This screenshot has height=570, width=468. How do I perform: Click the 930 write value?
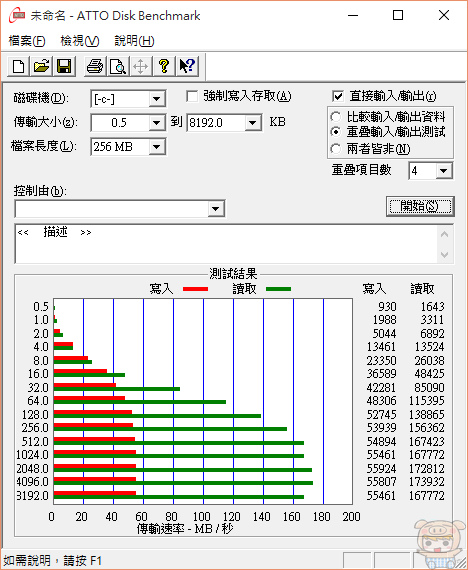tap(387, 306)
